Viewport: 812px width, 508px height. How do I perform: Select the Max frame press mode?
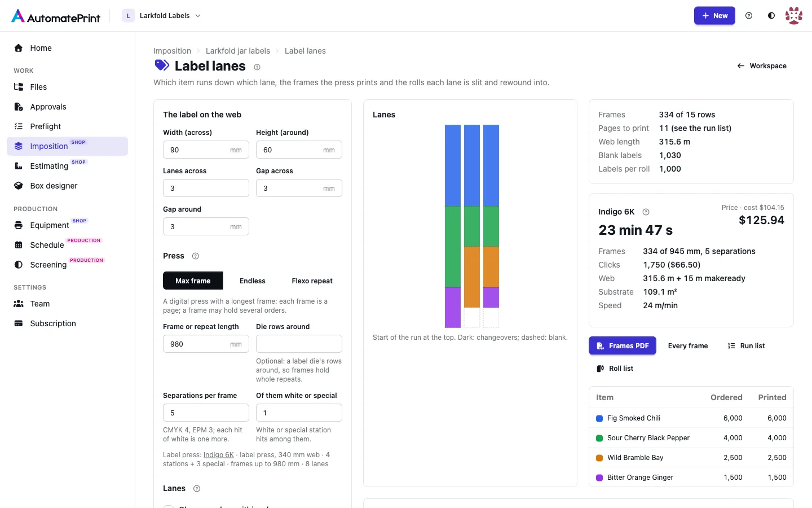coord(193,281)
